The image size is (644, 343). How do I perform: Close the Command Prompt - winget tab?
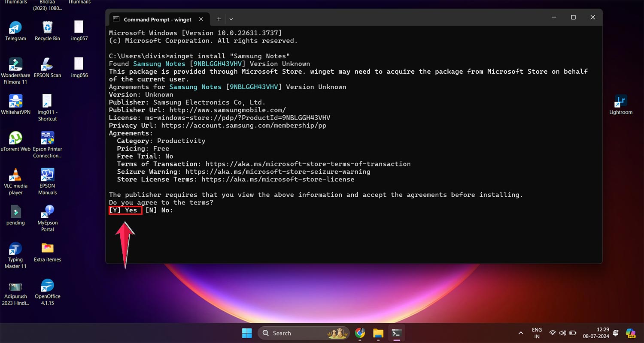click(201, 19)
